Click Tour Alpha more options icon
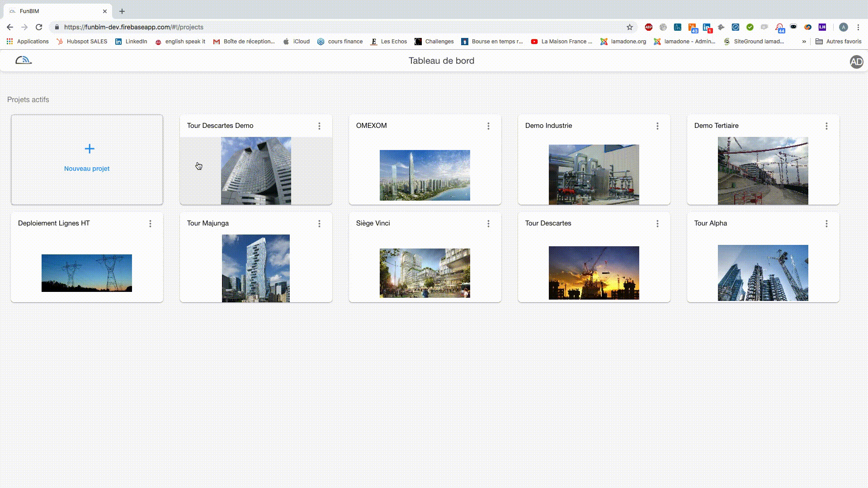 [826, 224]
